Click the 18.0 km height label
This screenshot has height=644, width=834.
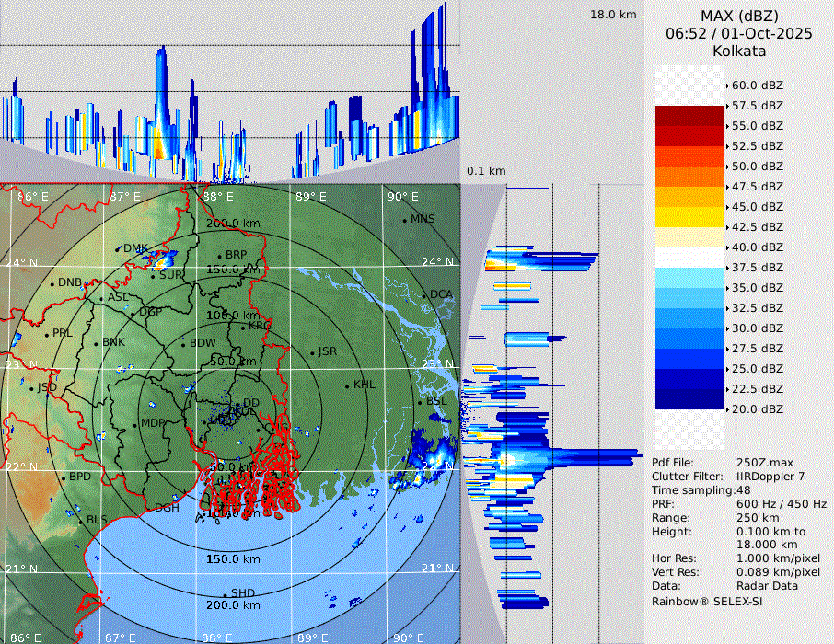pos(613,15)
